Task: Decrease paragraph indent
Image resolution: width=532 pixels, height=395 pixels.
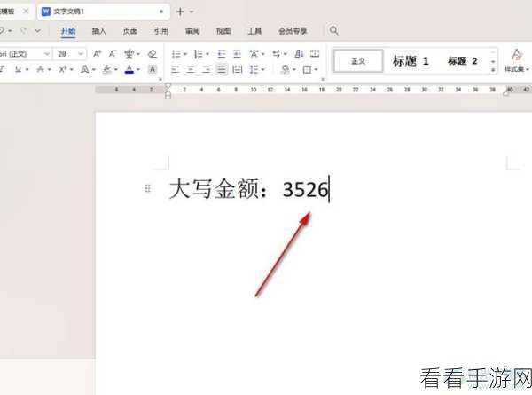Action: coord(222,53)
